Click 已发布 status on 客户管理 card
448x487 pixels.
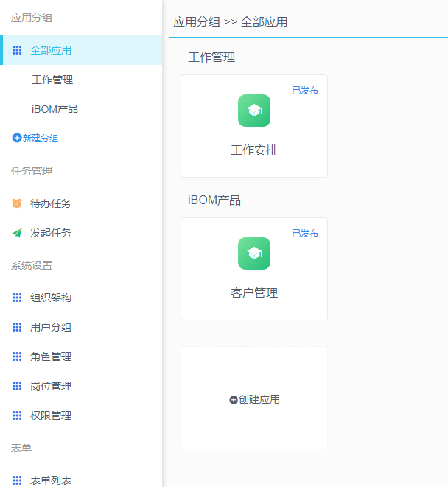point(305,234)
